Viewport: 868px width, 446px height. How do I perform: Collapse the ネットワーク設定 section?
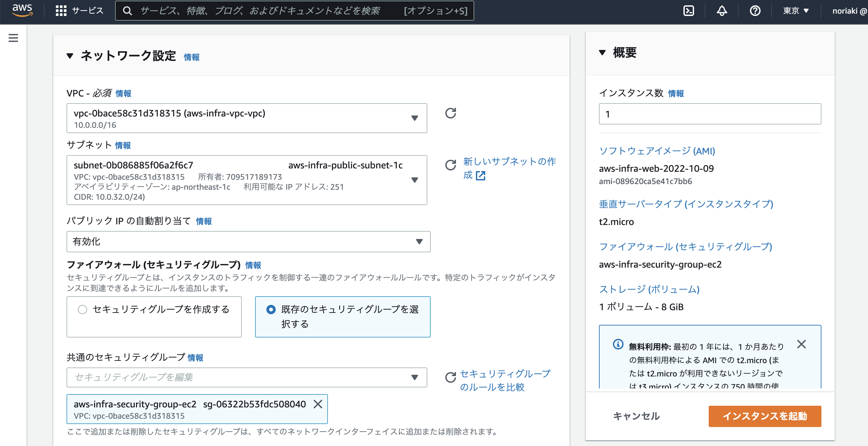tap(70, 56)
